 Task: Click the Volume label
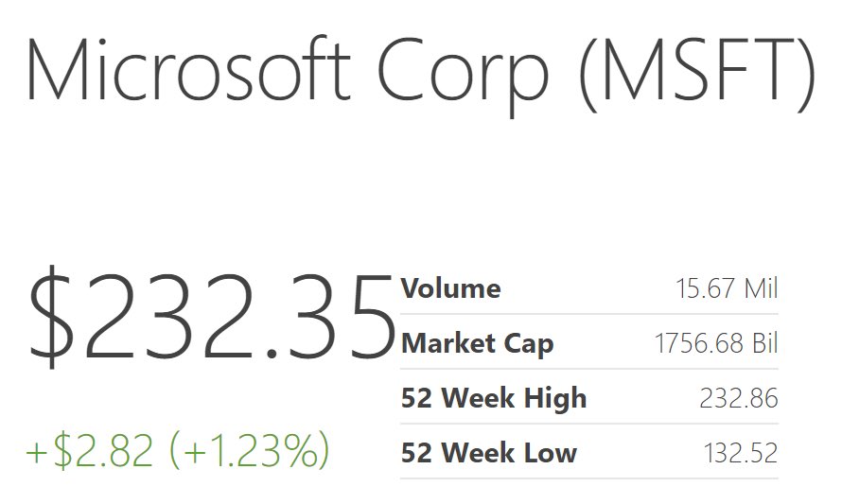coord(451,288)
